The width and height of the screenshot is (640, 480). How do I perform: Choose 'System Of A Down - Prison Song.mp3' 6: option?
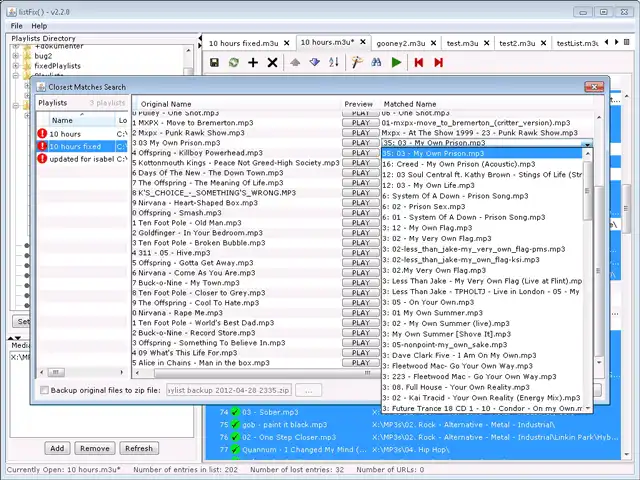click(x=482, y=196)
